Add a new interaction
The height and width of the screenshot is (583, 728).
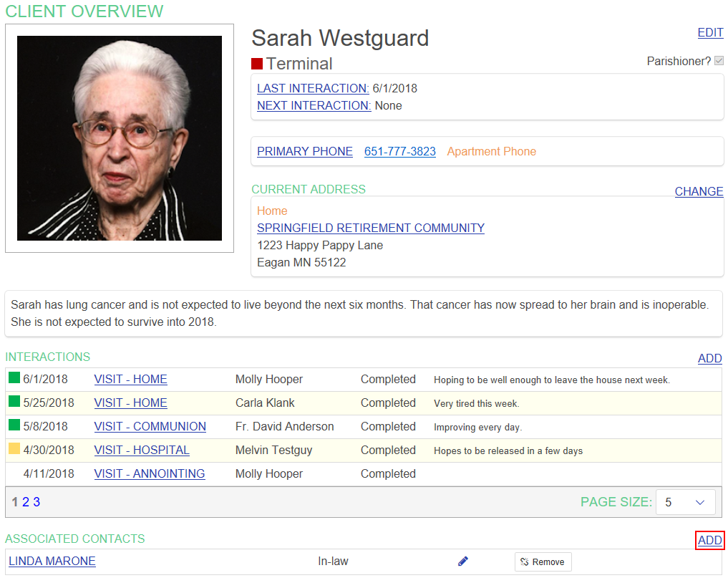pos(709,358)
